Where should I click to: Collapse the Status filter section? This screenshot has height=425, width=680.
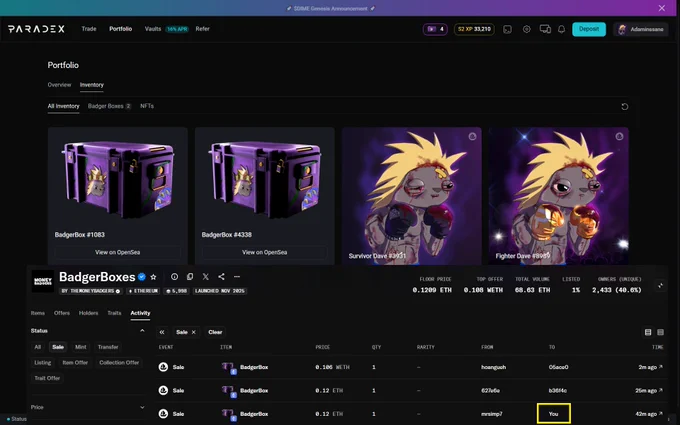coord(142,331)
